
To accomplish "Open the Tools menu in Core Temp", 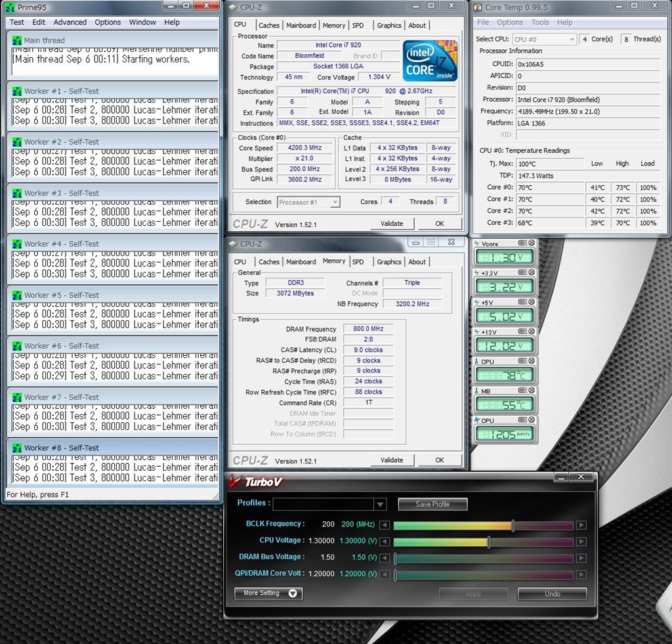I will pyautogui.click(x=540, y=22).
